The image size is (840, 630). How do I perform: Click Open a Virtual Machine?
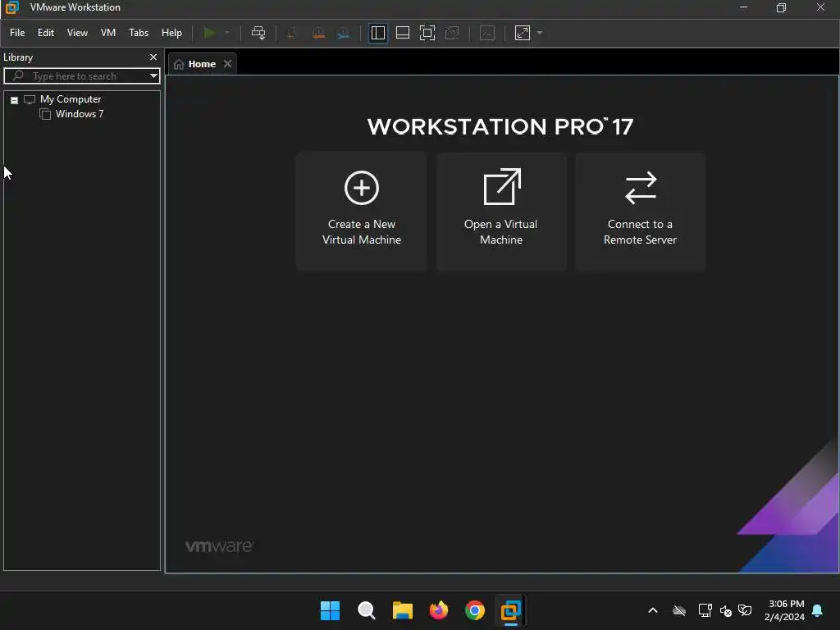tap(501, 212)
